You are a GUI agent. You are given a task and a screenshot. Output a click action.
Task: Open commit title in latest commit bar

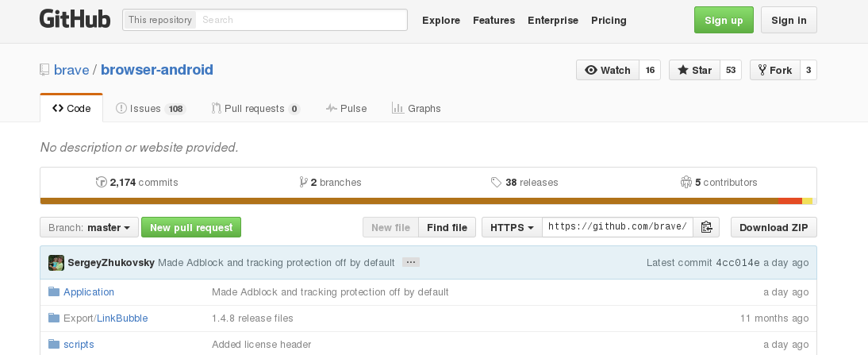pyautogui.click(x=276, y=263)
